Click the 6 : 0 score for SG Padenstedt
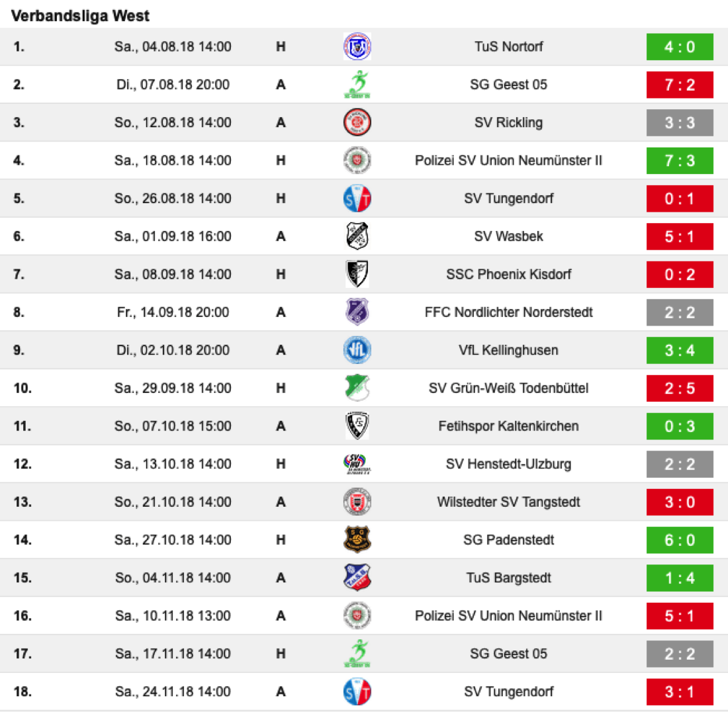Viewport: 728px width, 712px height. (680, 540)
